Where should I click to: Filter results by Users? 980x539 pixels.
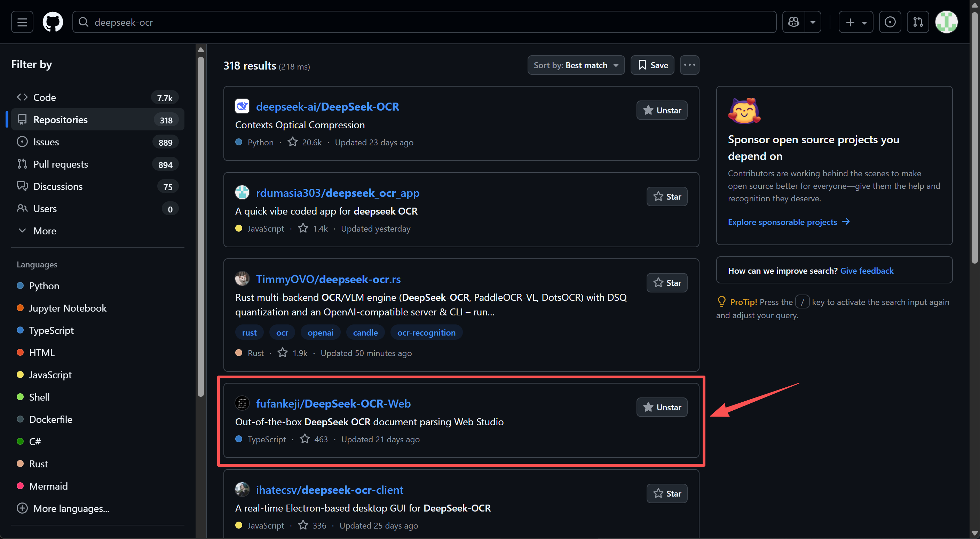(x=98, y=209)
